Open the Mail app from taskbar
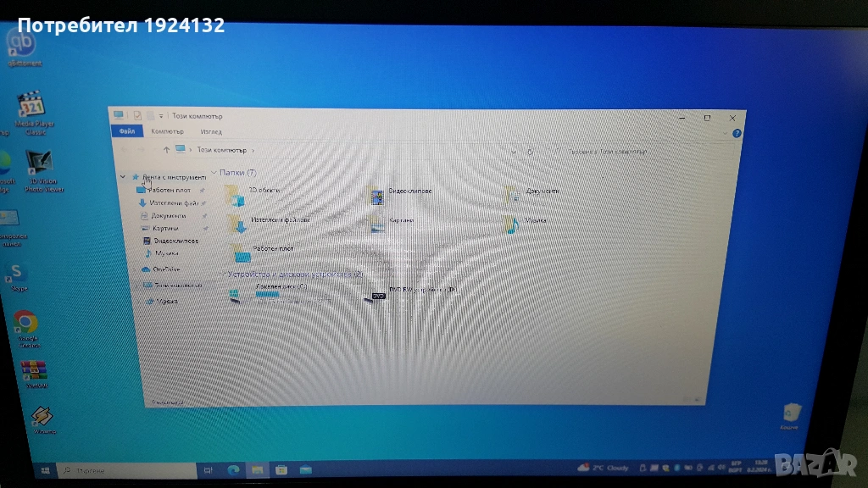The height and width of the screenshot is (488, 868). coord(305,469)
